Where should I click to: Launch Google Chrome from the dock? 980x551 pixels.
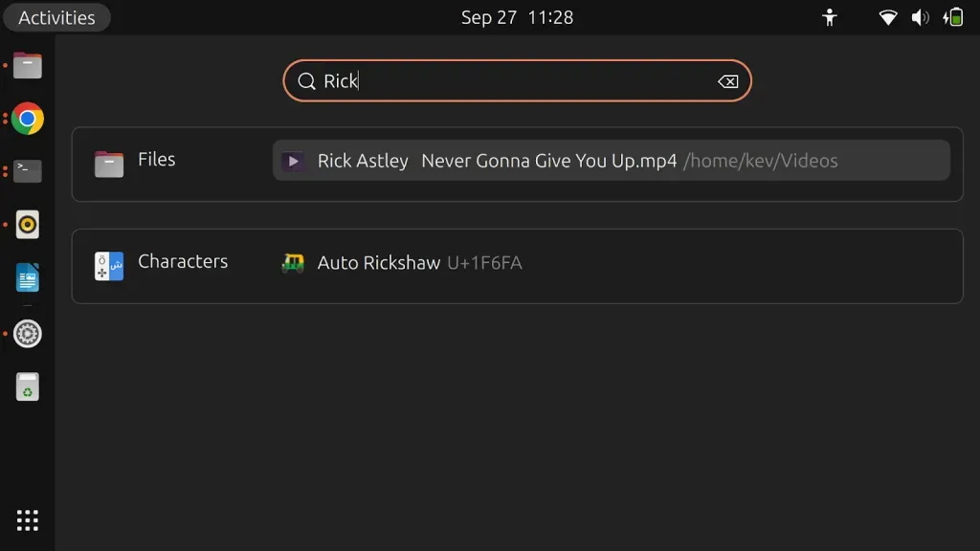click(28, 120)
